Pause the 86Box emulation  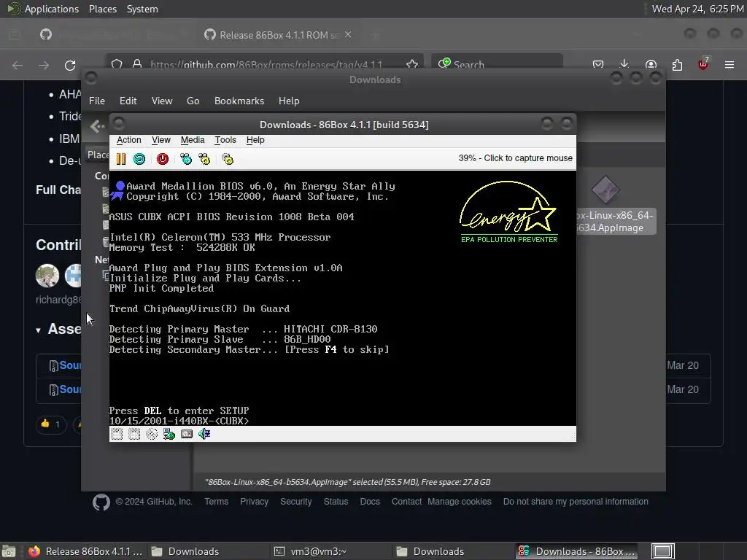coord(121,159)
